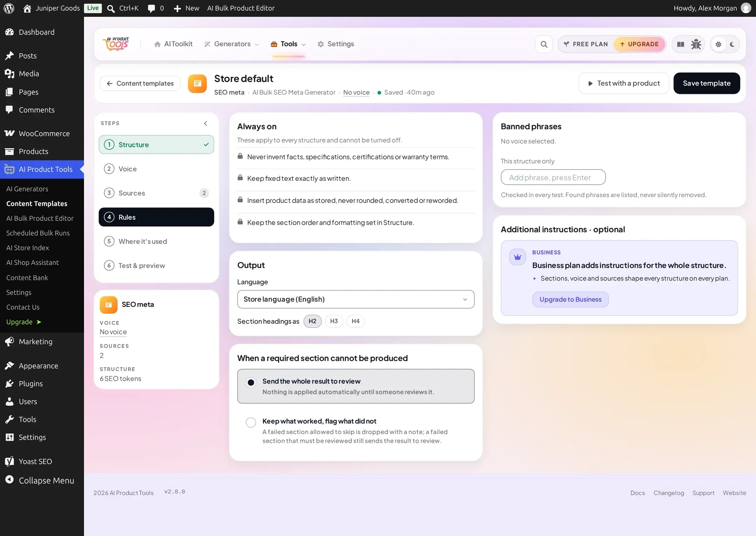Select Send the whole result to review
756x536 pixels.
(x=356, y=386)
